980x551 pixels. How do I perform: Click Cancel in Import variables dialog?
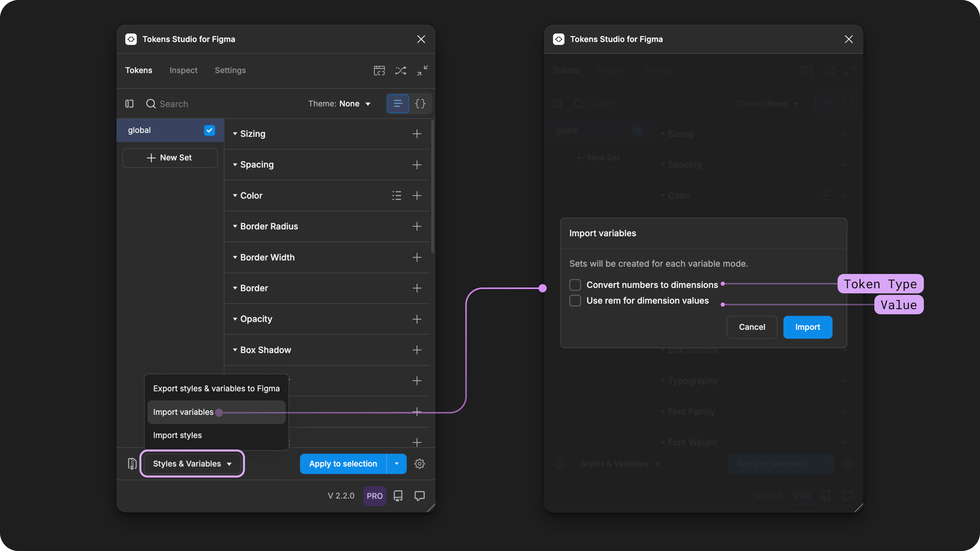pos(752,327)
